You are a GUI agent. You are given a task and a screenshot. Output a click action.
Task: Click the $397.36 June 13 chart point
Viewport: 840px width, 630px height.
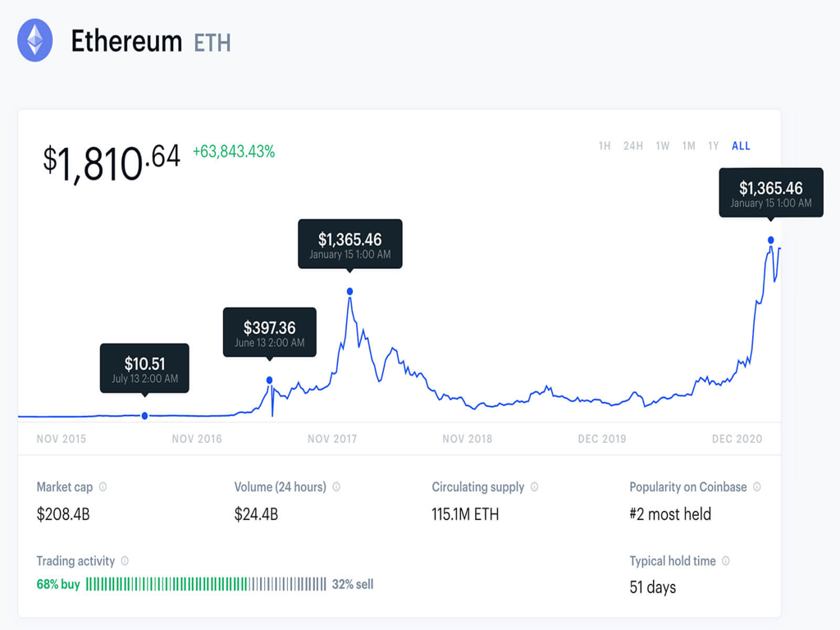click(269, 380)
